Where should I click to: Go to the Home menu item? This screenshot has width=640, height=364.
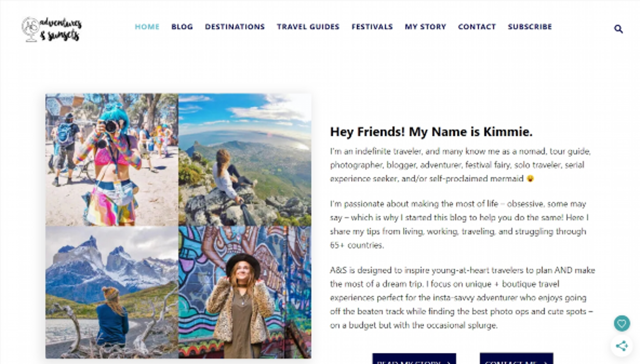coord(147,26)
